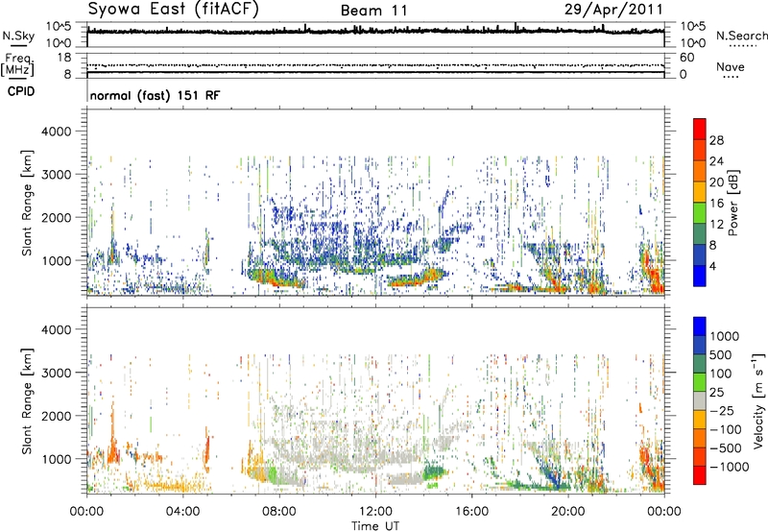
Task: Click the '08:00' time axis tick label
Action: [x=279, y=512]
